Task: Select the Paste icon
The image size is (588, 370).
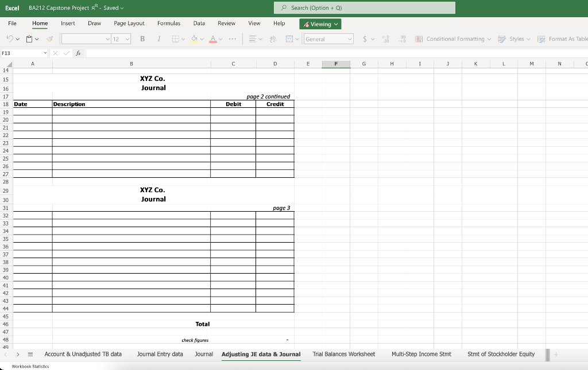Action: 28,39
